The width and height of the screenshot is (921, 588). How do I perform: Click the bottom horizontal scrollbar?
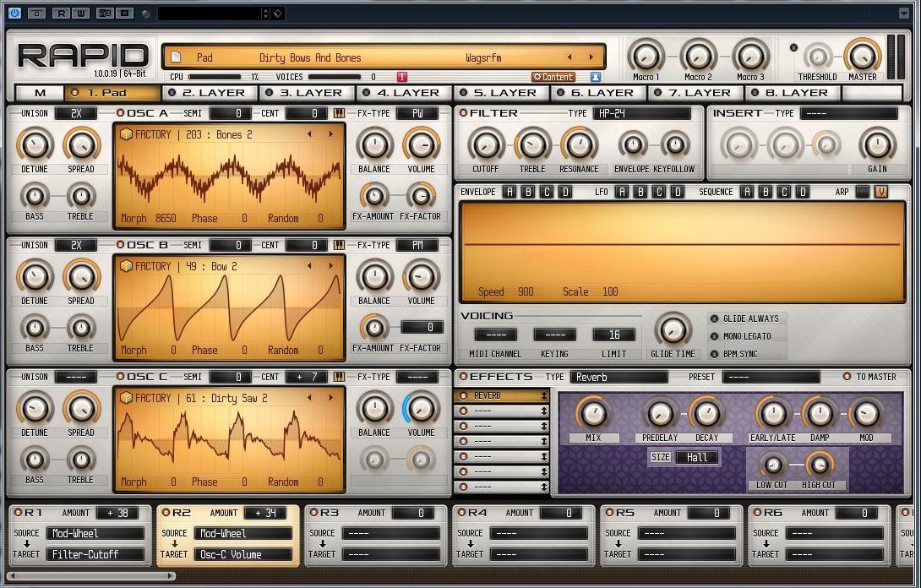91,576
